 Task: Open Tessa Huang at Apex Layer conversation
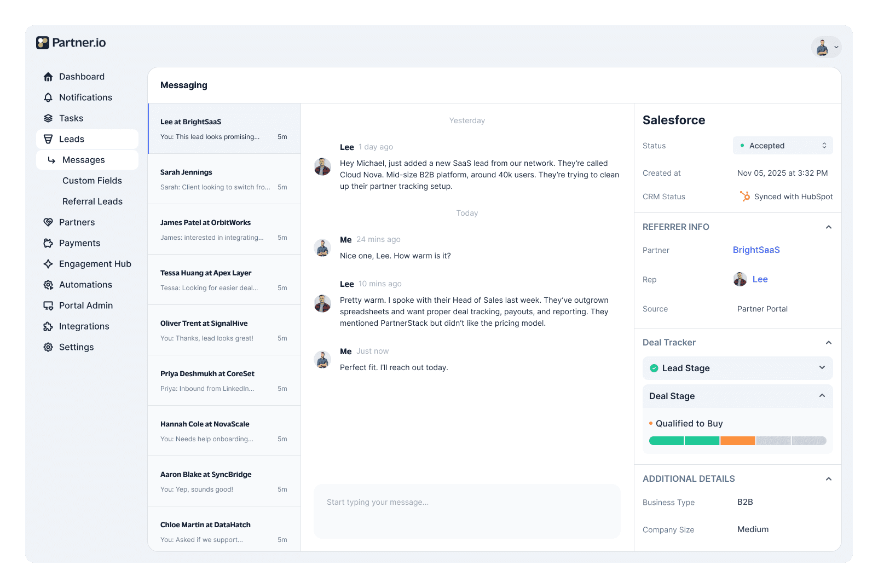pyautogui.click(x=224, y=280)
